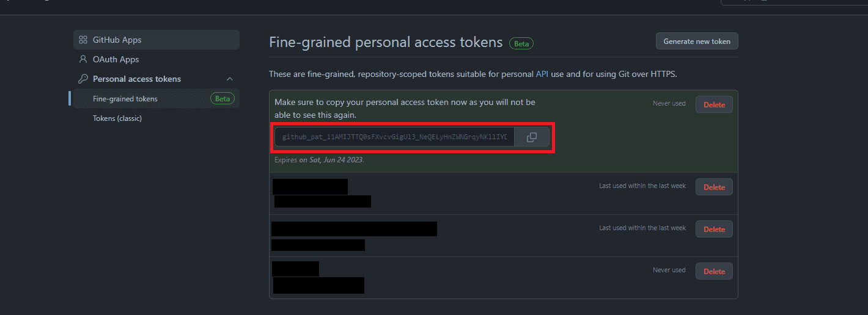This screenshot has width=868, height=315.
Task: Click the Personal access tokens sidebar label
Action: coord(137,79)
